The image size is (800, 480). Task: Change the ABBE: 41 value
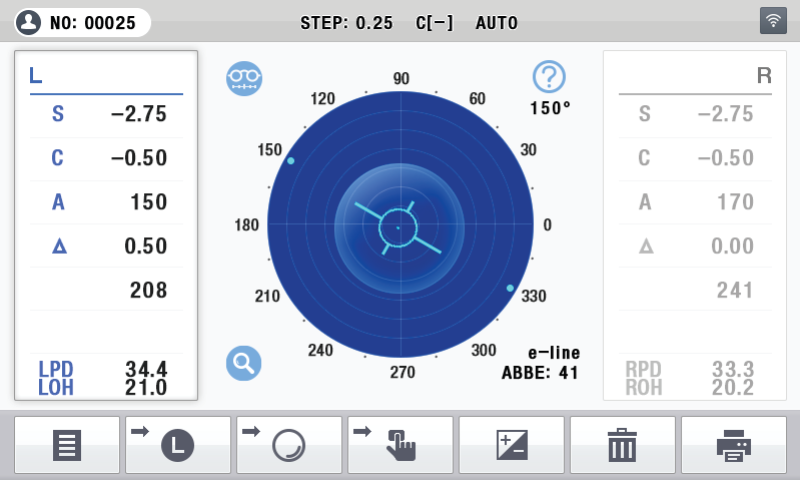540,373
